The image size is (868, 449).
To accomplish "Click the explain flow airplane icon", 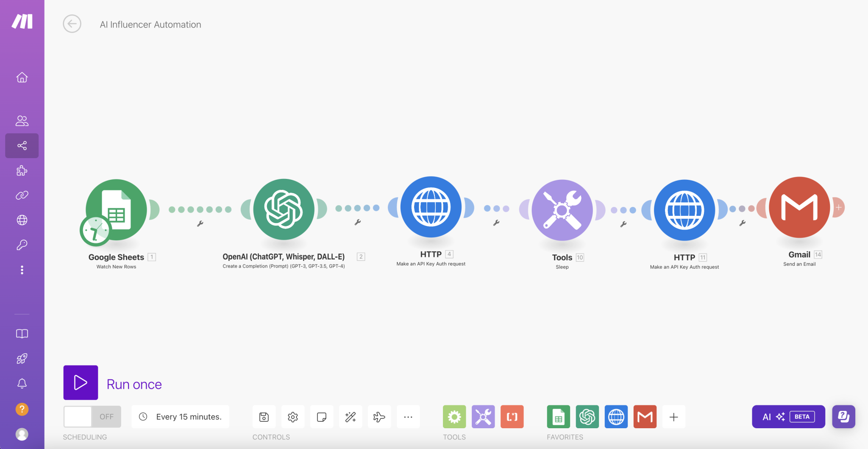I will coord(379,417).
